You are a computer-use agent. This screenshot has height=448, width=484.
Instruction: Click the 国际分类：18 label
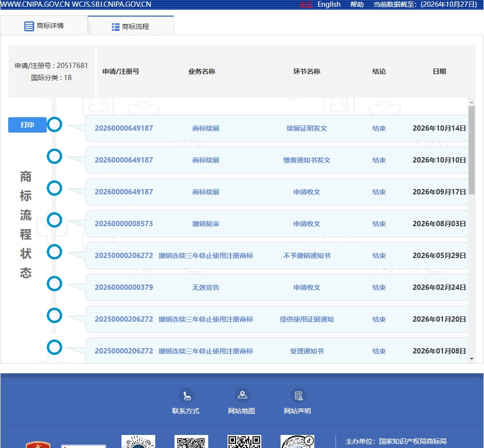51,78
